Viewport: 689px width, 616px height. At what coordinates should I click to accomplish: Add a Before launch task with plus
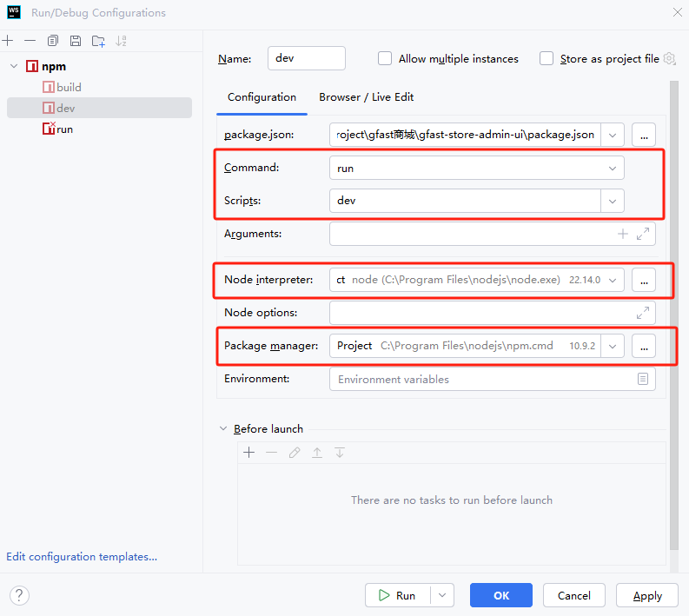click(248, 453)
